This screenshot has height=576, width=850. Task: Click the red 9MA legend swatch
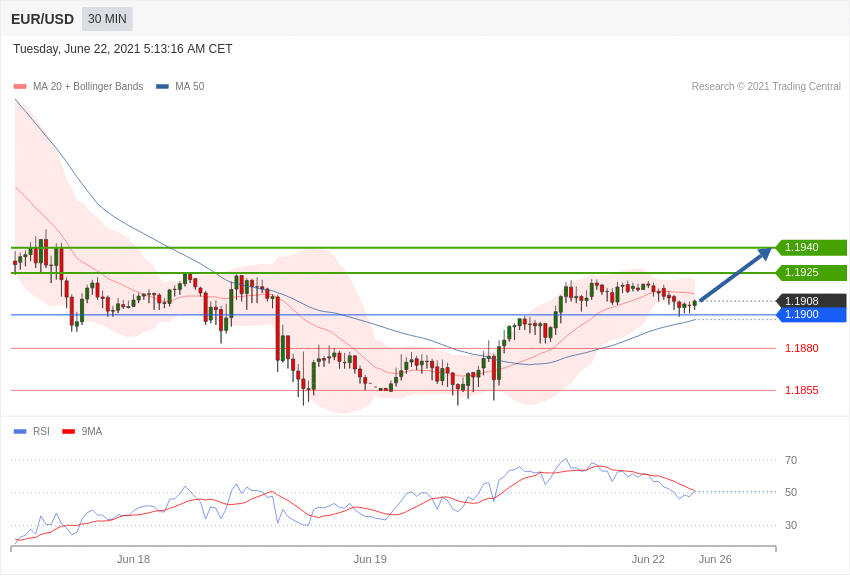[69, 431]
